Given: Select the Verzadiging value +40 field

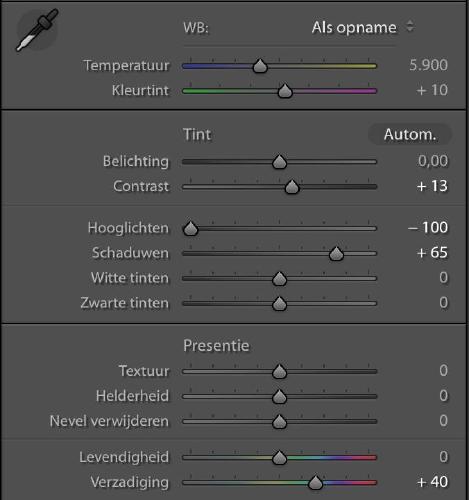Looking at the screenshot, I should pos(432,482).
